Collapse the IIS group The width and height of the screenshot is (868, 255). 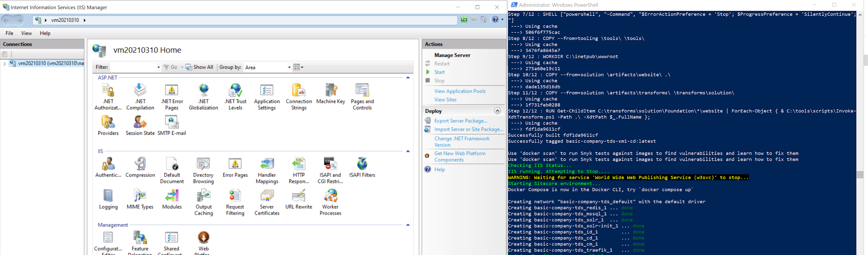408,152
